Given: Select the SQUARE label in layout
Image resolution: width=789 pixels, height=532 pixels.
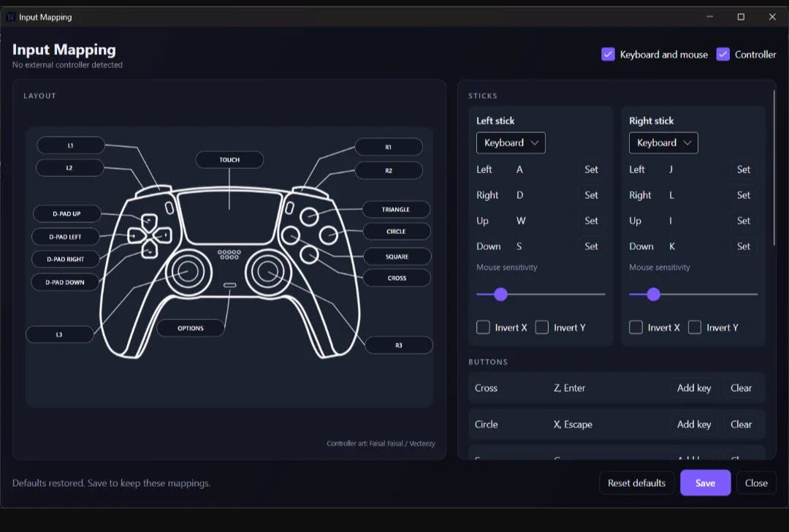Looking at the screenshot, I should (x=397, y=256).
